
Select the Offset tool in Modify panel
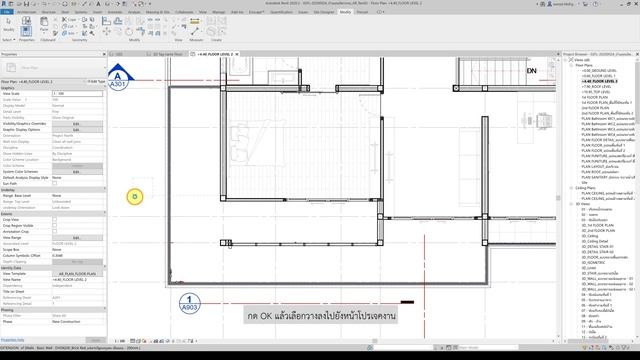(x=118, y=21)
